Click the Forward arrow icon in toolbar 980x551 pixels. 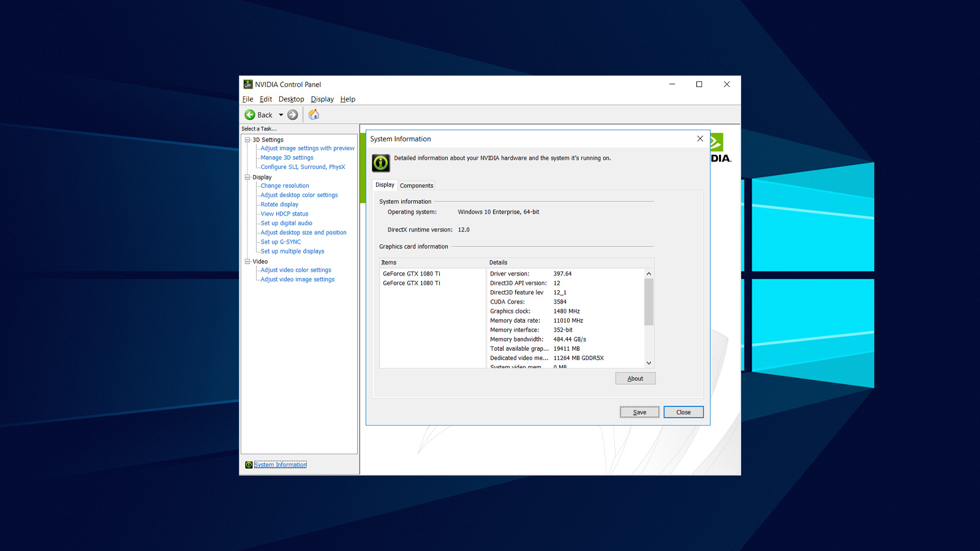293,114
